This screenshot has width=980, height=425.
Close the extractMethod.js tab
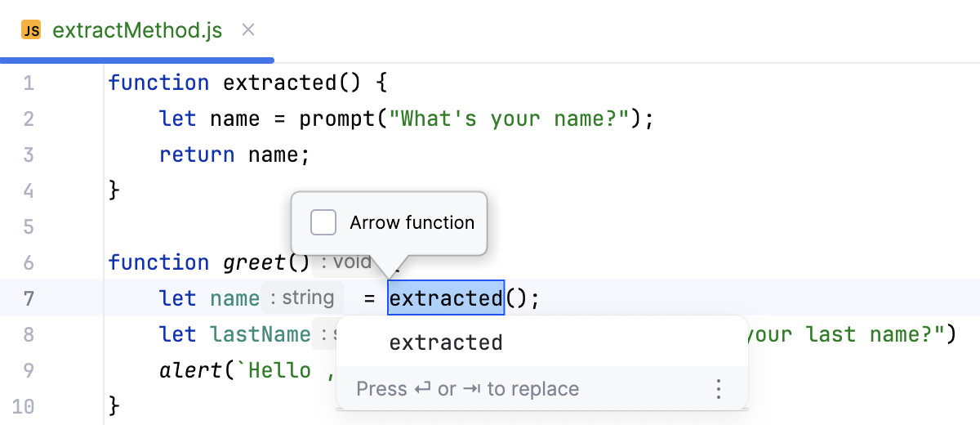point(249,30)
